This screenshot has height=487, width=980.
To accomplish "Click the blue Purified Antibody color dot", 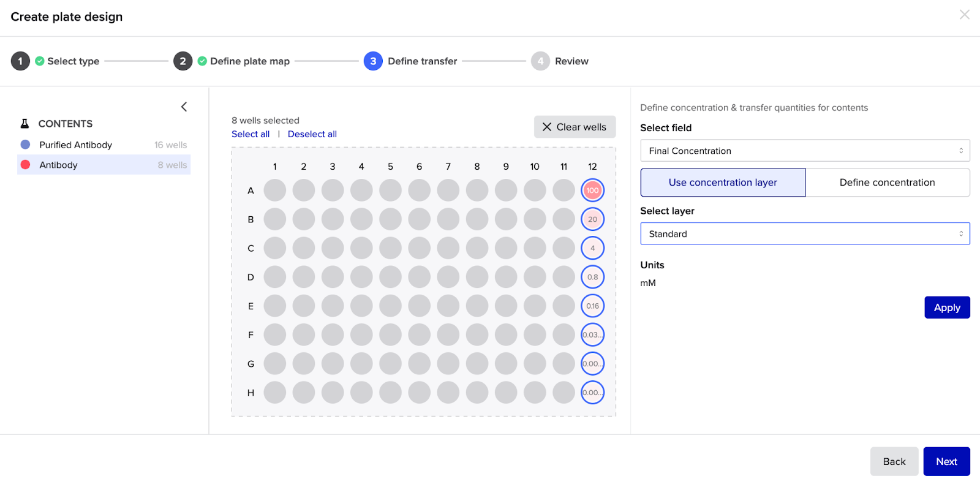I will coord(25,145).
